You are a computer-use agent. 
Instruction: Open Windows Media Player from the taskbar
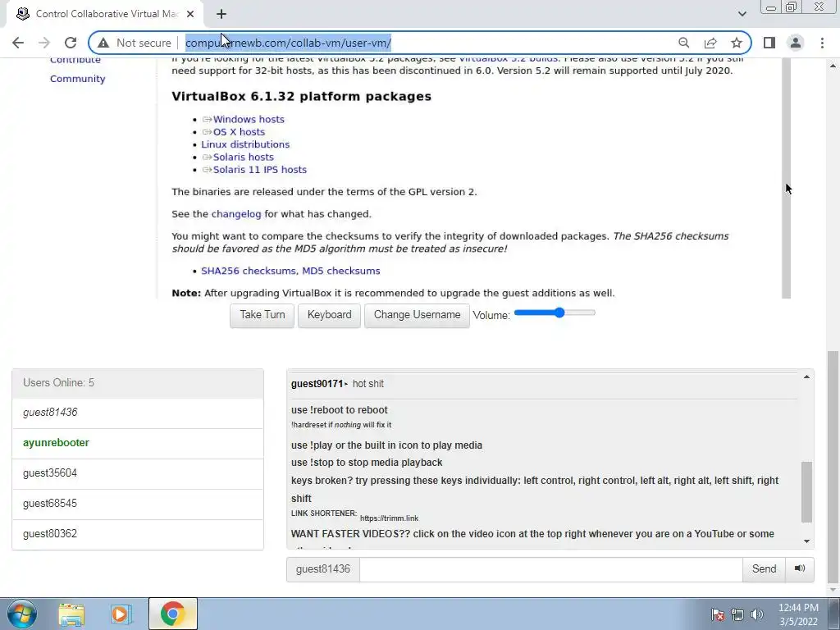click(x=121, y=614)
